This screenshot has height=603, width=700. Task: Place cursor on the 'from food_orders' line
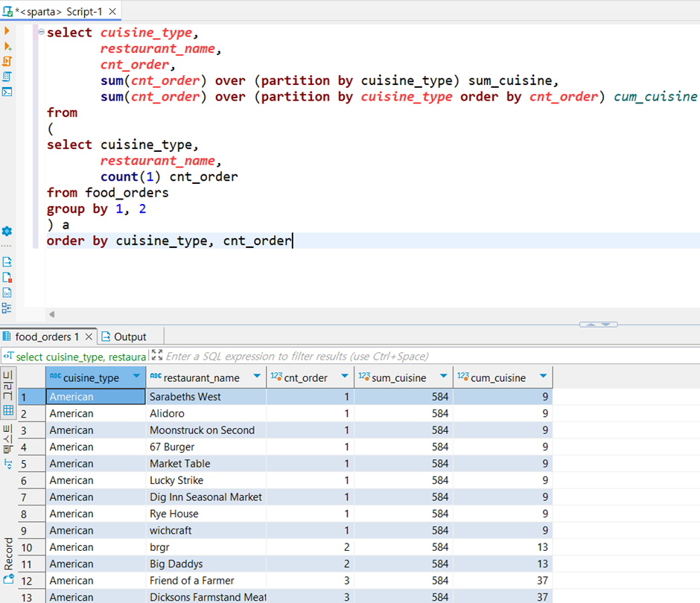(x=107, y=193)
